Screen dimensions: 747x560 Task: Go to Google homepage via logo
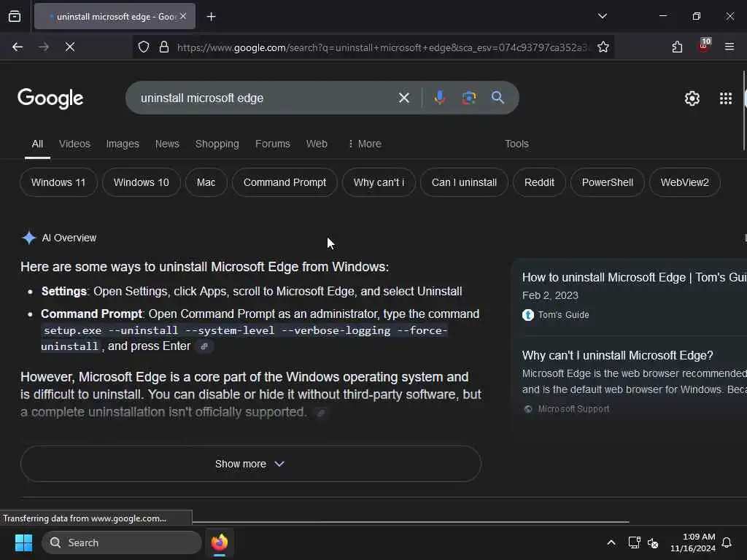(x=50, y=98)
